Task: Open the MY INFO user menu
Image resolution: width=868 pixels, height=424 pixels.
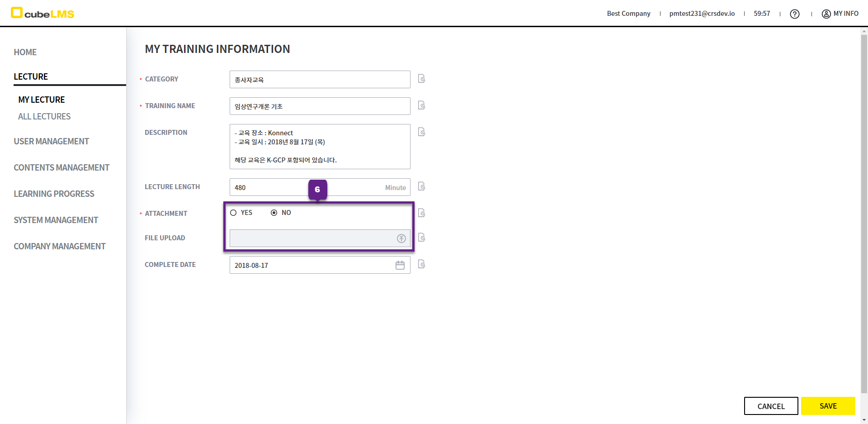Action: tap(840, 14)
